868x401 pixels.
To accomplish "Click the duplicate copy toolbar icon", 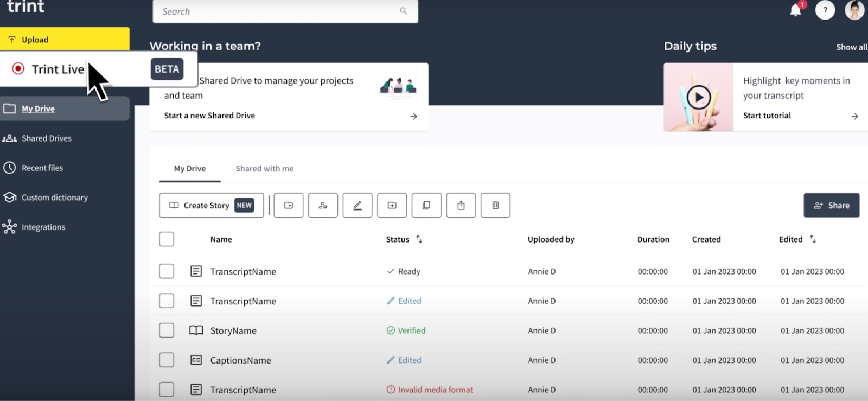I will (x=426, y=205).
